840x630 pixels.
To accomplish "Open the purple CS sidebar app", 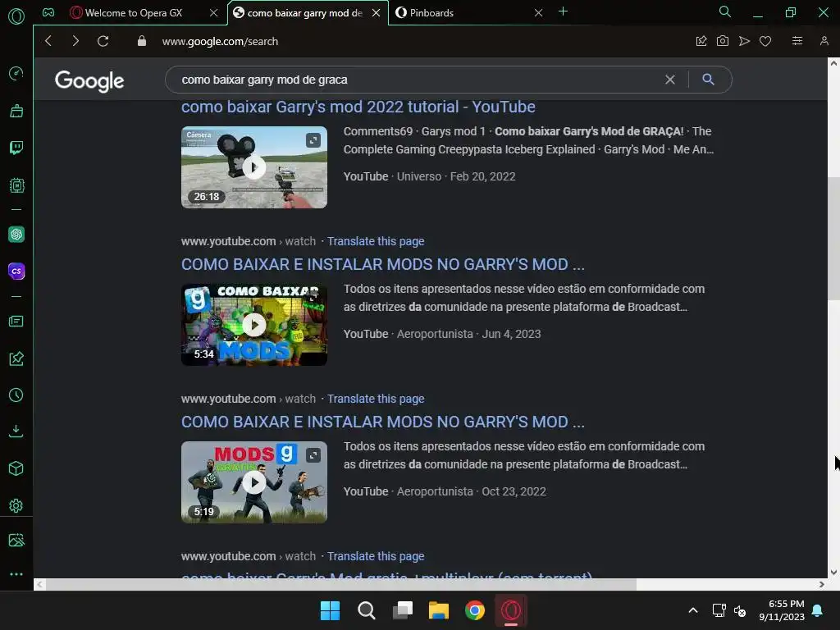I will click(16, 271).
